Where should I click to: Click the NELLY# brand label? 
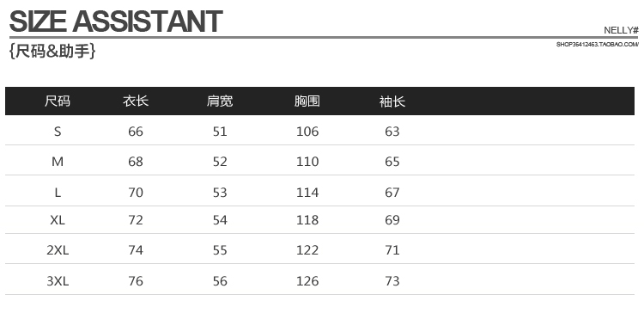pyautogui.click(x=621, y=30)
